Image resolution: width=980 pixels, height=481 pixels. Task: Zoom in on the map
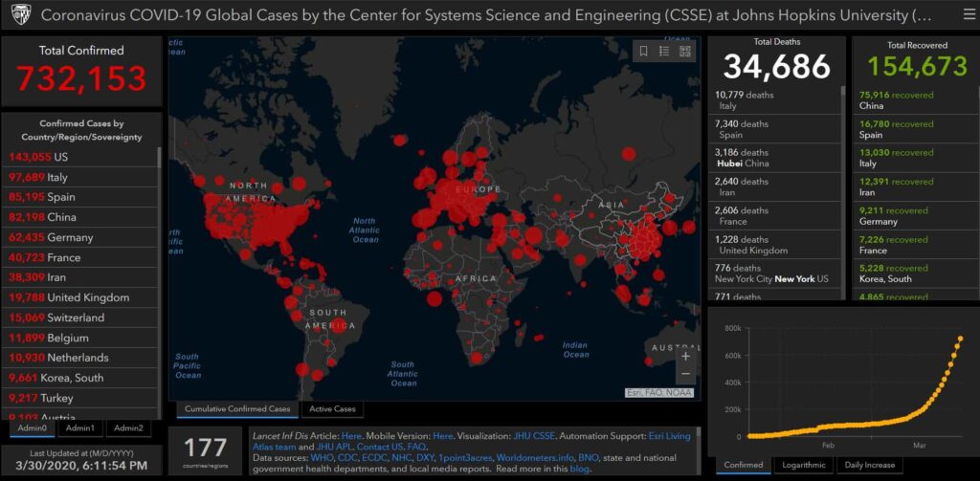[x=685, y=356]
